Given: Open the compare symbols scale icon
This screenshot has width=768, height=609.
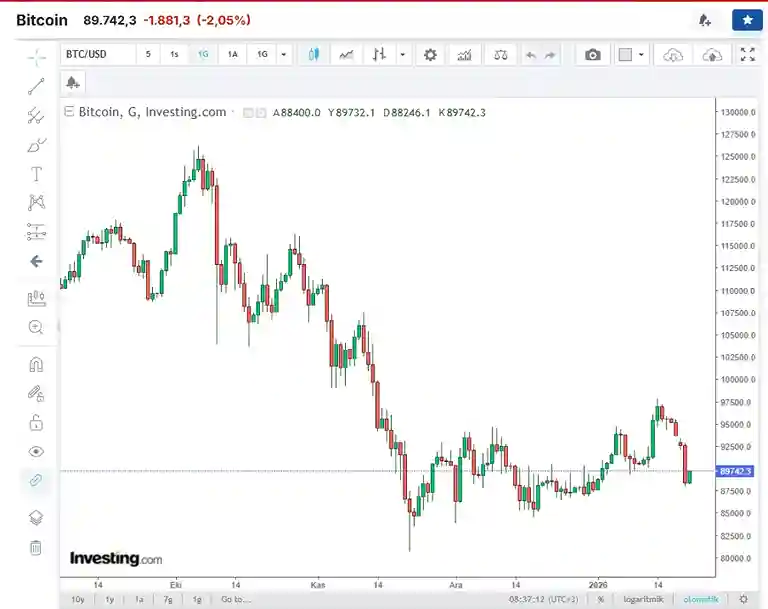Looking at the screenshot, I should (501, 55).
